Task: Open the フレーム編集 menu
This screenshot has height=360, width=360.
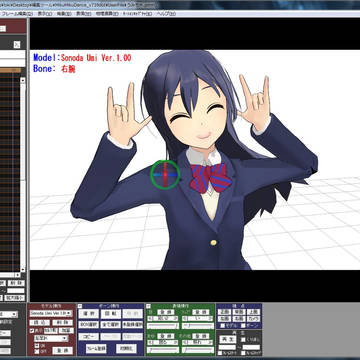Action: [17, 14]
